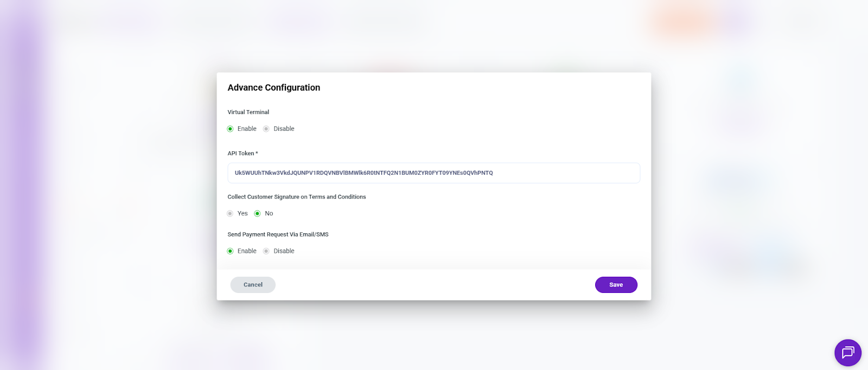Click the 'Enable' label text under Send Payment Request
Image resolution: width=868 pixels, height=370 pixels.
(x=247, y=251)
